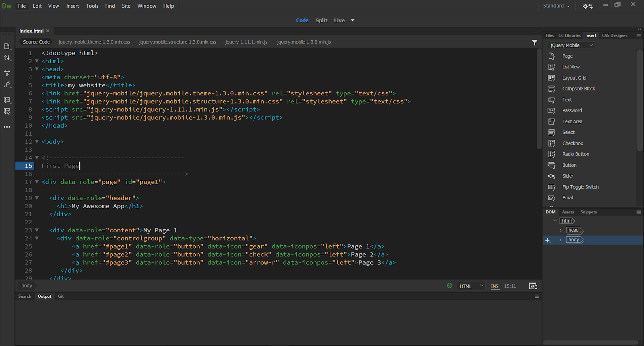Click the preview in browser icon
Image resolution: width=644 pixels, height=346 pixels.
(533, 286)
